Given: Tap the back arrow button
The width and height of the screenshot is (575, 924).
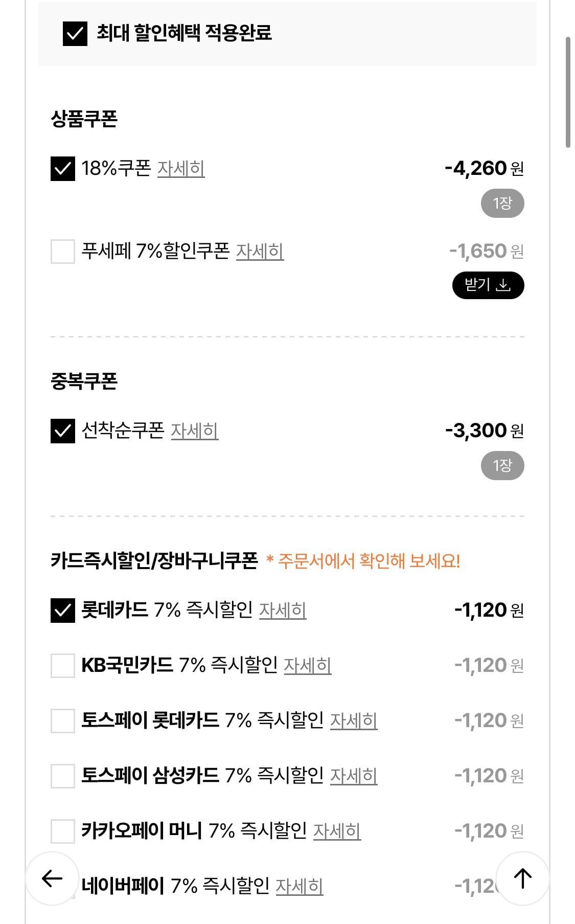Looking at the screenshot, I should [x=52, y=878].
